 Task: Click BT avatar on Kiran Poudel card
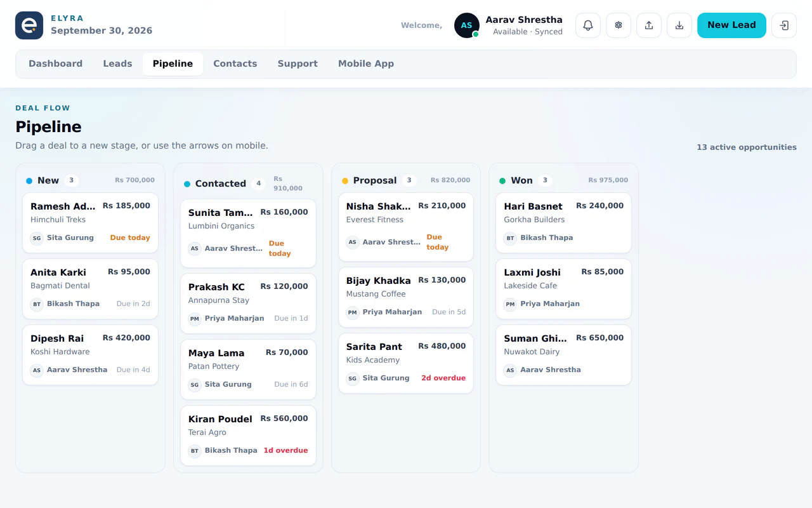point(195,451)
